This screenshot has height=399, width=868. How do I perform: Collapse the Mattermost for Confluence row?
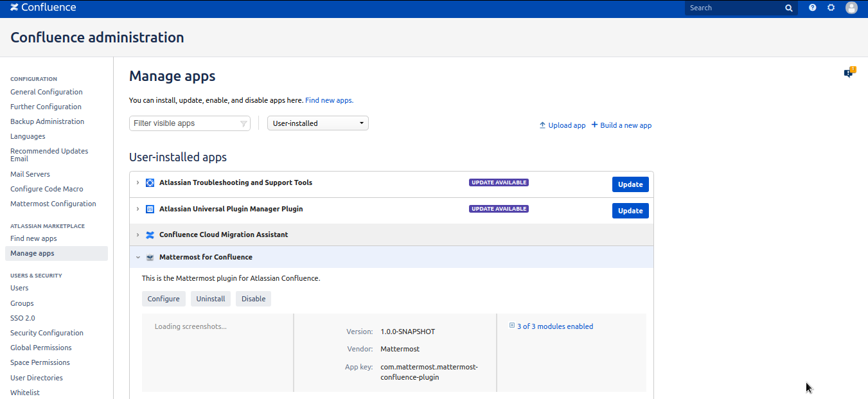coord(137,257)
